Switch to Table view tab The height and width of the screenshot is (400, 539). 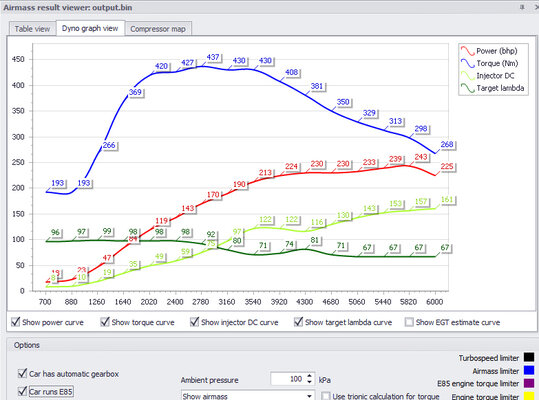[32, 29]
